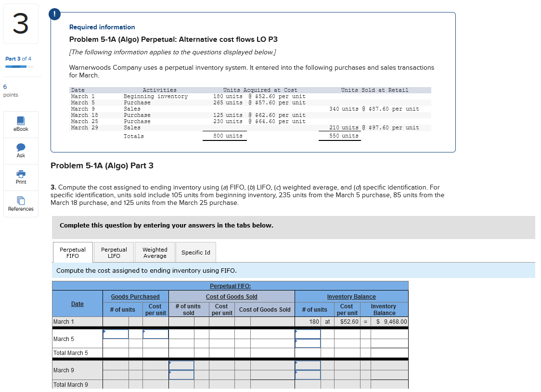Open the References panel

click(20, 203)
